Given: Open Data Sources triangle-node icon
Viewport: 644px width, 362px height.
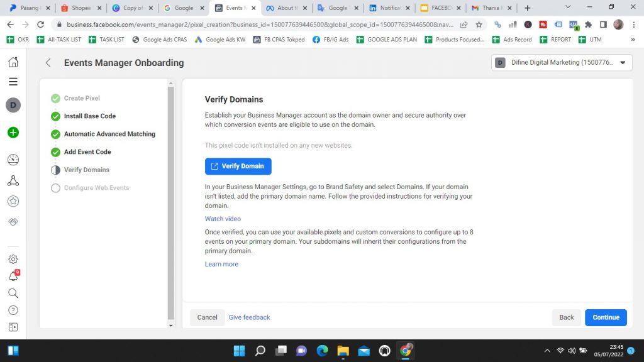Looking at the screenshot, I should [x=13, y=181].
